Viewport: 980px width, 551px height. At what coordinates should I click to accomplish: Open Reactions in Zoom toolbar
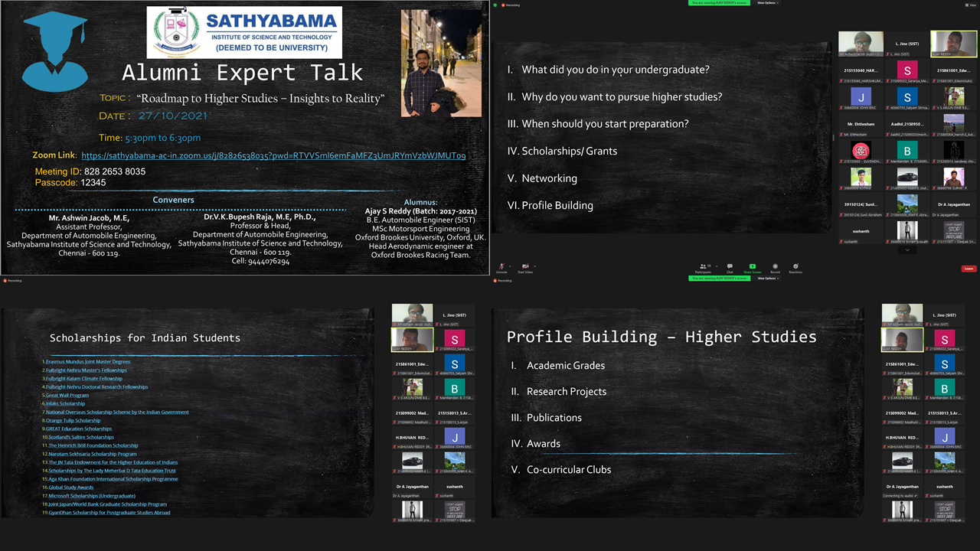pyautogui.click(x=796, y=268)
